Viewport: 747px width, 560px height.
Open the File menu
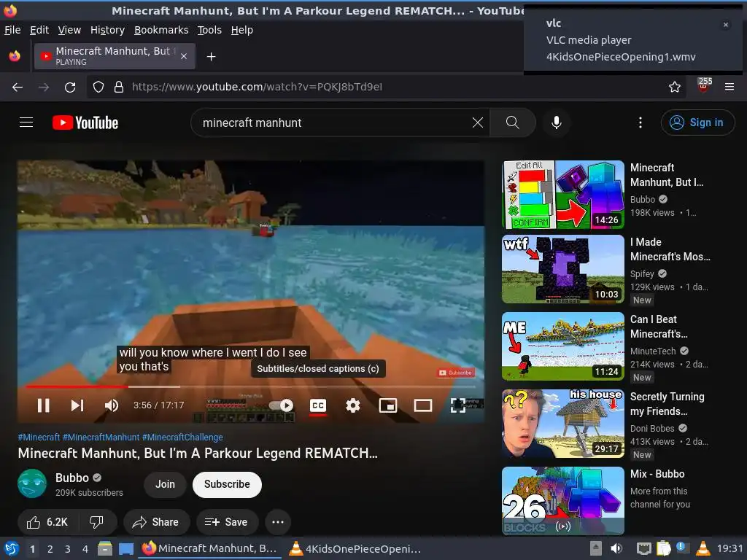12,30
